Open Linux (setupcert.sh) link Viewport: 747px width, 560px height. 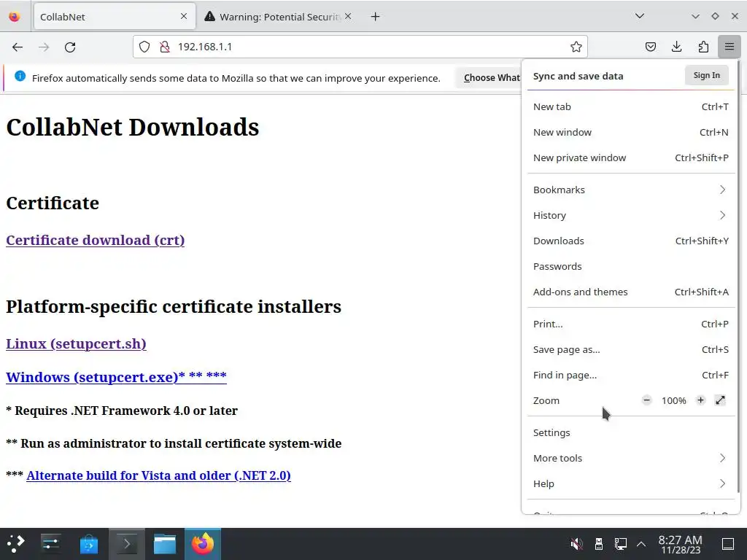[76, 343]
